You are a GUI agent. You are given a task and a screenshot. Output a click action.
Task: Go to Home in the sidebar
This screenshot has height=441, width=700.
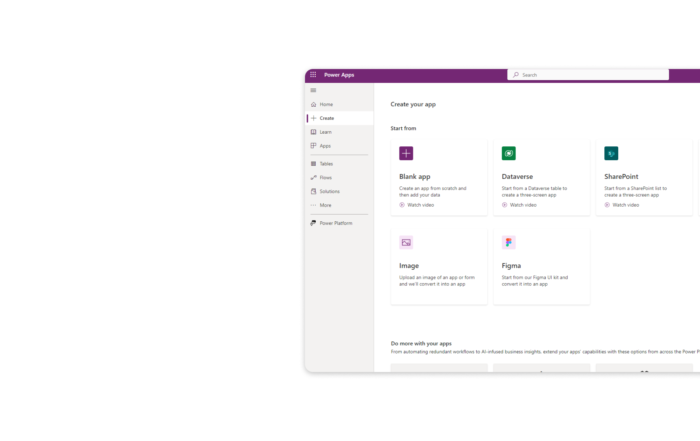[340, 104]
